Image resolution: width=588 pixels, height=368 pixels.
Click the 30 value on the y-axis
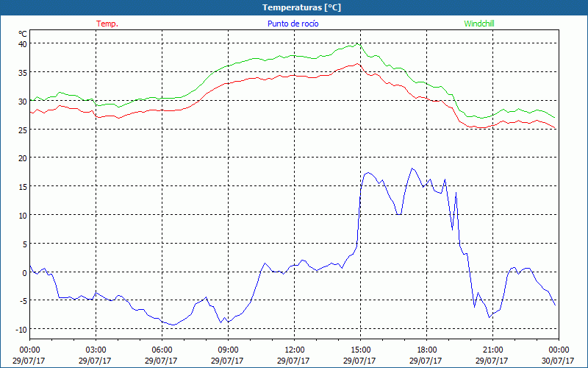tap(23, 101)
